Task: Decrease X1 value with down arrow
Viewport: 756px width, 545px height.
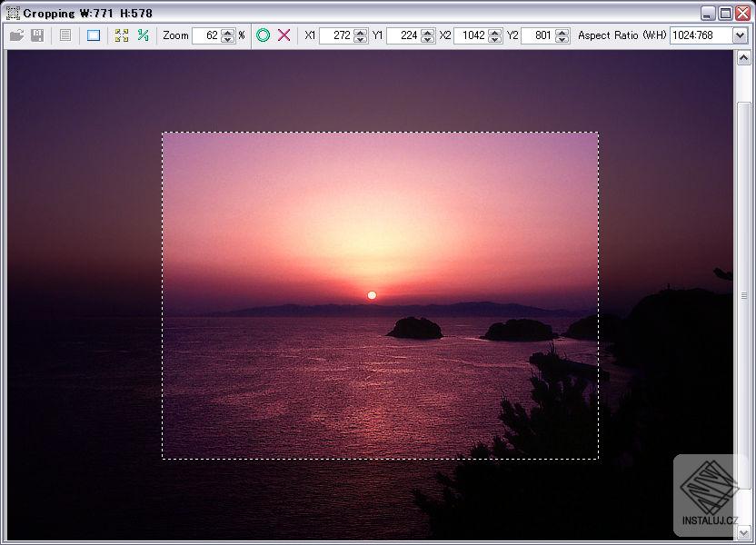Action: pyautogui.click(x=360, y=40)
